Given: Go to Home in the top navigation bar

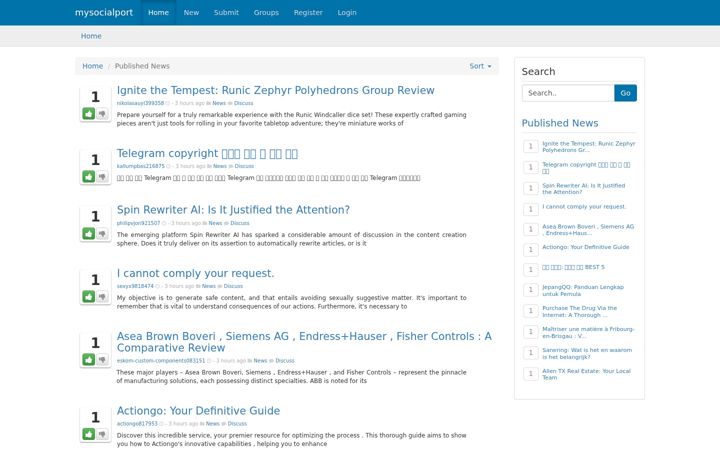Looking at the screenshot, I should (x=158, y=12).
